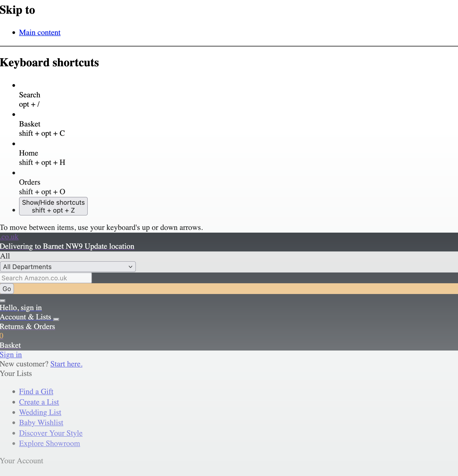Click the 'opt + /' shortcut text
458x476 pixels.
(x=29, y=104)
